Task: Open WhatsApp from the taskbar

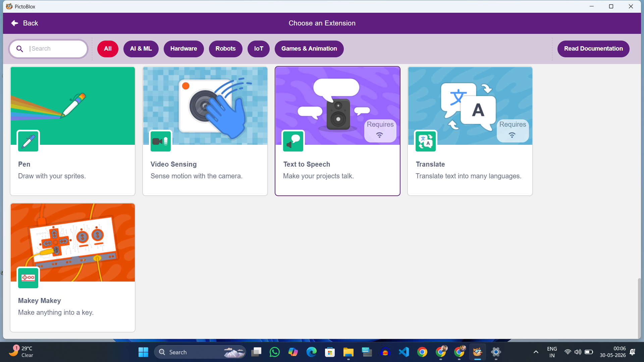Action: click(275, 352)
